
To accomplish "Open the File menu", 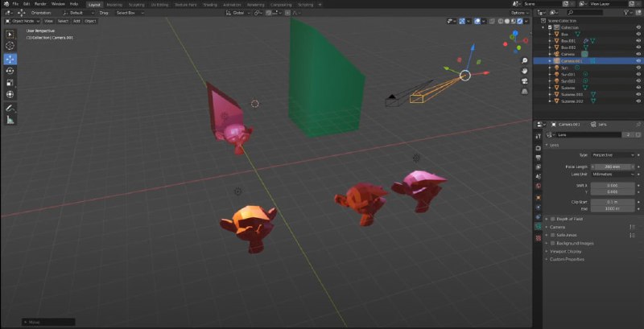I will 15,4.
